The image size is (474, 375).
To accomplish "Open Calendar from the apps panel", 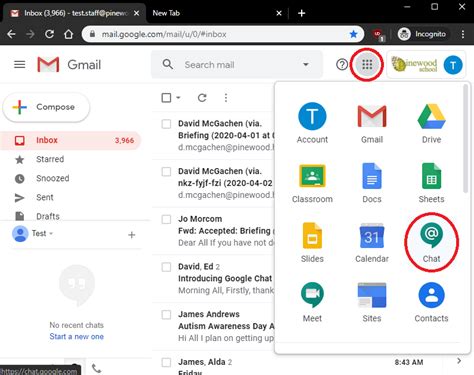I will point(372,242).
